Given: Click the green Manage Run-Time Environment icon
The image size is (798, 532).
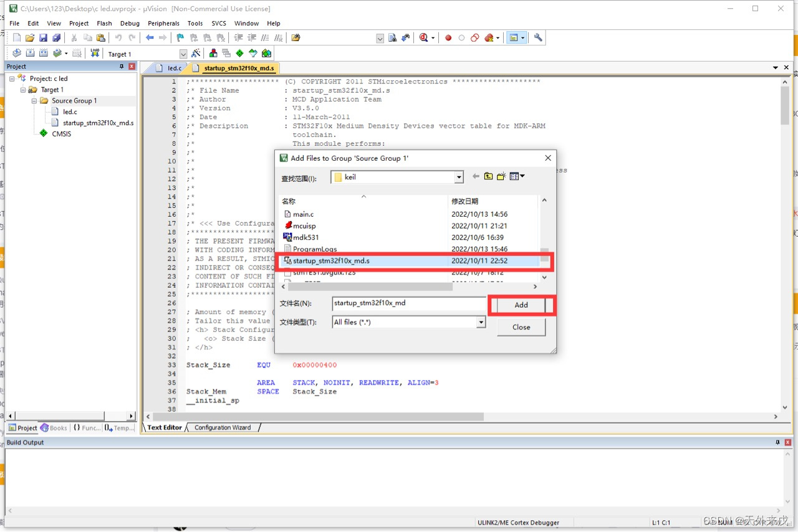Looking at the screenshot, I should pyautogui.click(x=239, y=54).
